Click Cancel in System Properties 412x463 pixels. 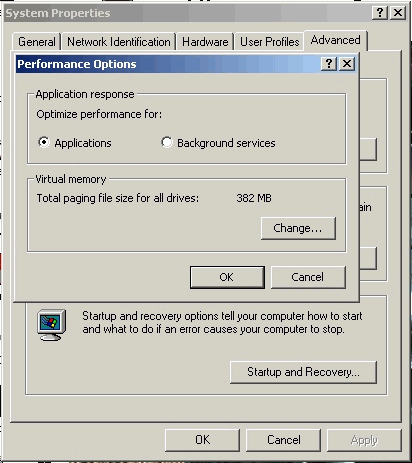(x=284, y=440)
